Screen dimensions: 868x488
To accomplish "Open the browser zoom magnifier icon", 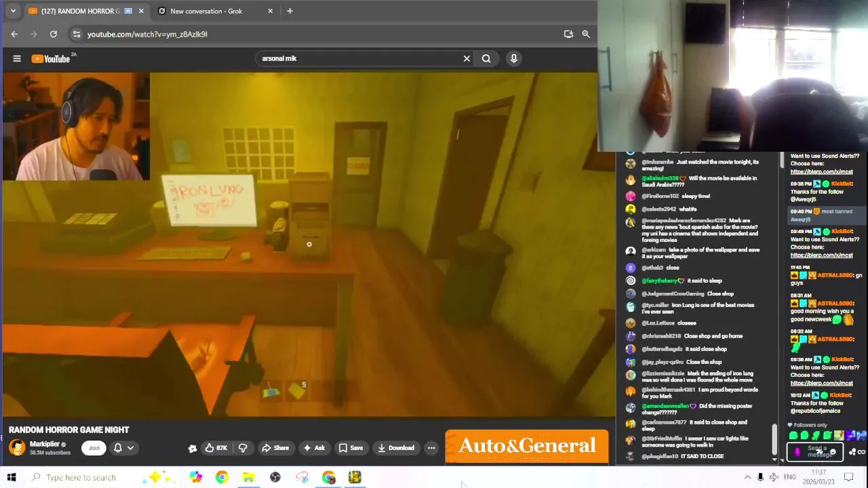I will pyautogui.click(x=586, y=34).
